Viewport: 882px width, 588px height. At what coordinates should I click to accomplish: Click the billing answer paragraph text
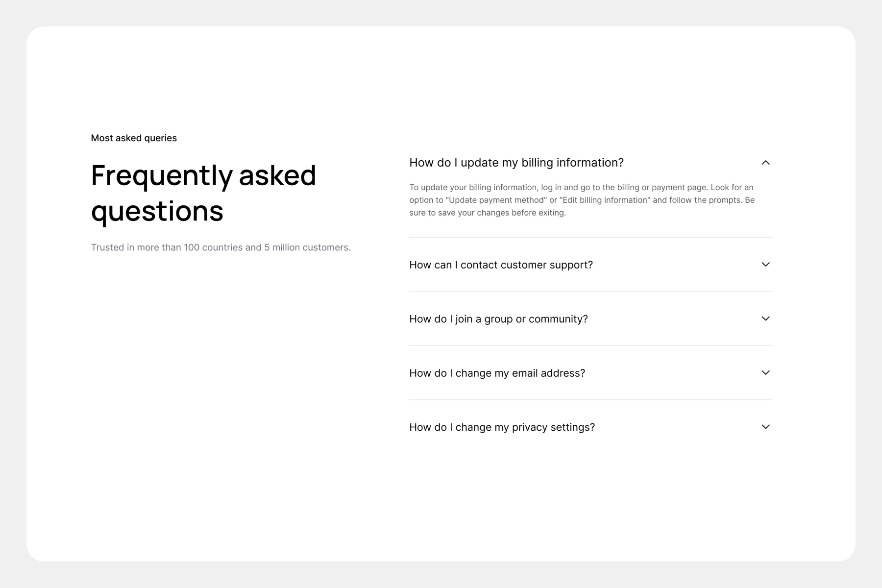(582, 200)
